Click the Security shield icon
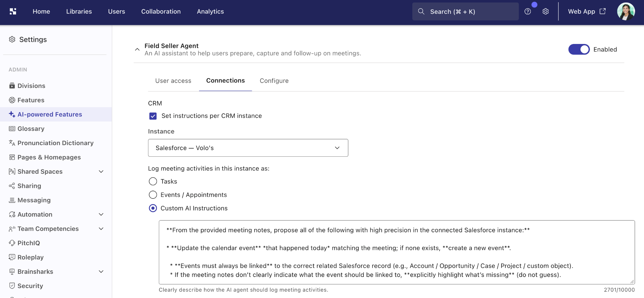This screenshot has height=298, width=644. [12, 286]
